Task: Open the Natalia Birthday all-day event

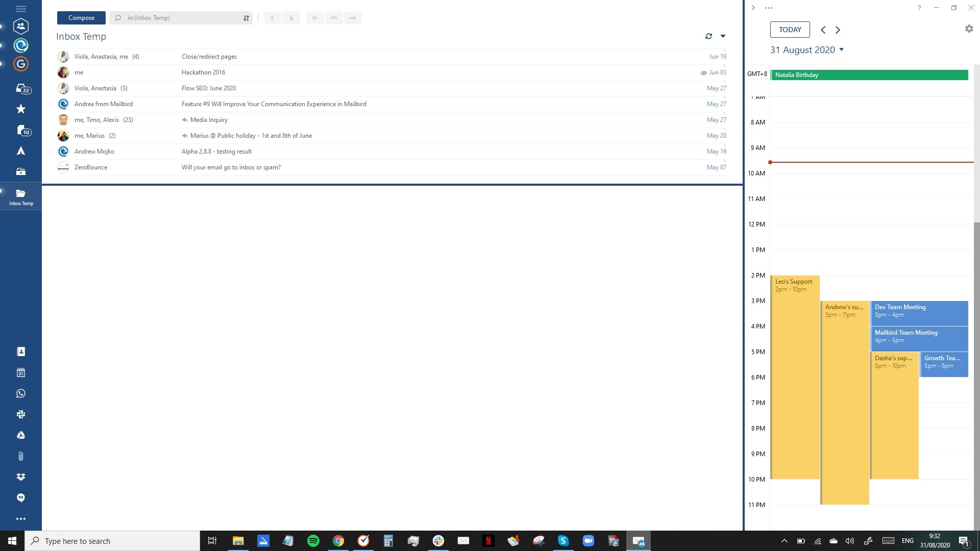Action: 869,75
